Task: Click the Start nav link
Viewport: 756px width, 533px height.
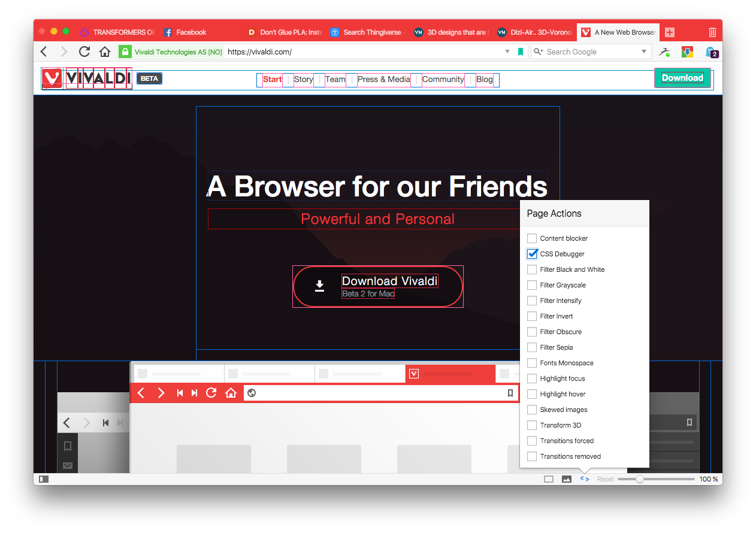Action: pyautogui.click(x=273, y=79)
